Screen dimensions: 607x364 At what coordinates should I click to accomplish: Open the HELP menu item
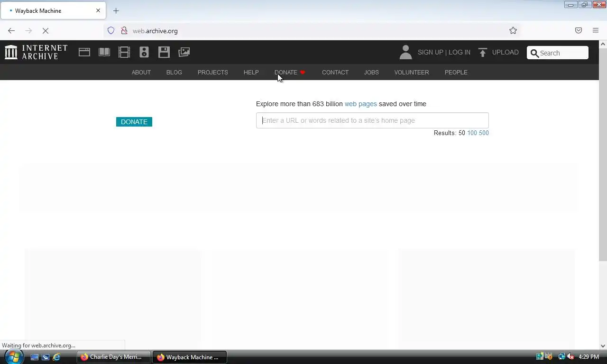pos(251,72)
